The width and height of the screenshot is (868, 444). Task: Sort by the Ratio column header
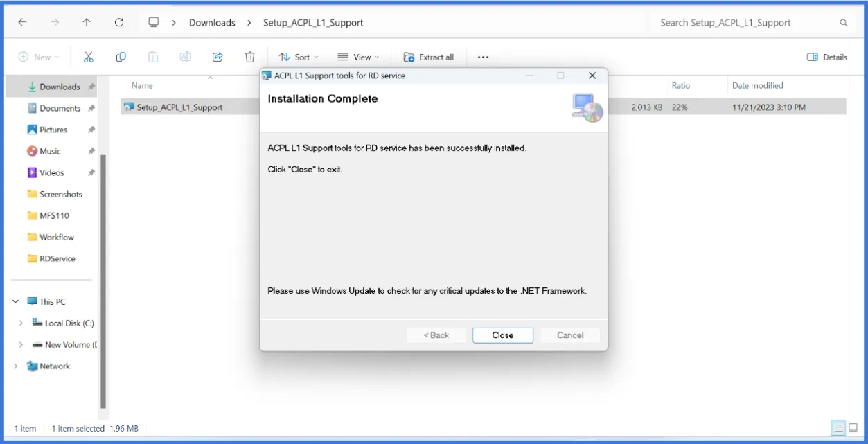[x=681, y=85]
